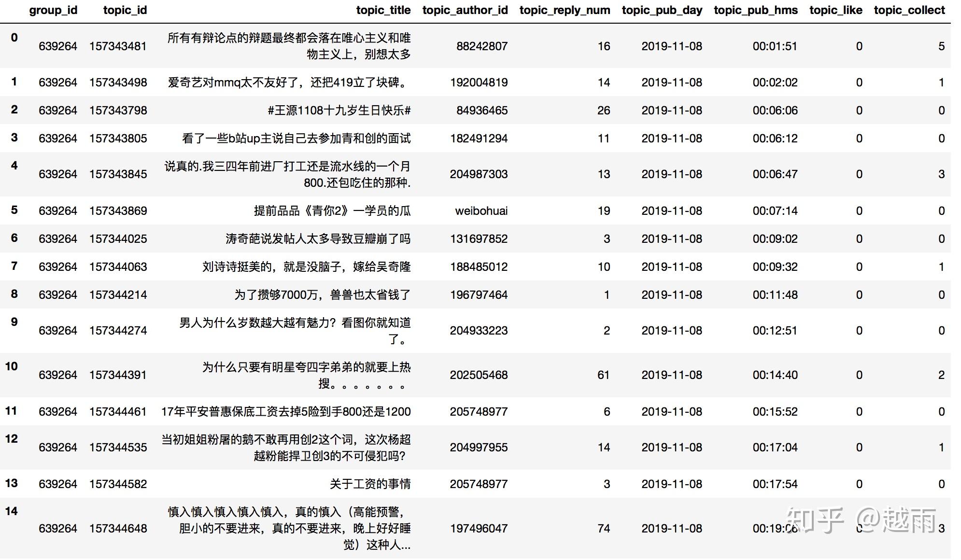961x560 pixels.
Task: Click author id 204987303
Action: click(x=479, y=174)
